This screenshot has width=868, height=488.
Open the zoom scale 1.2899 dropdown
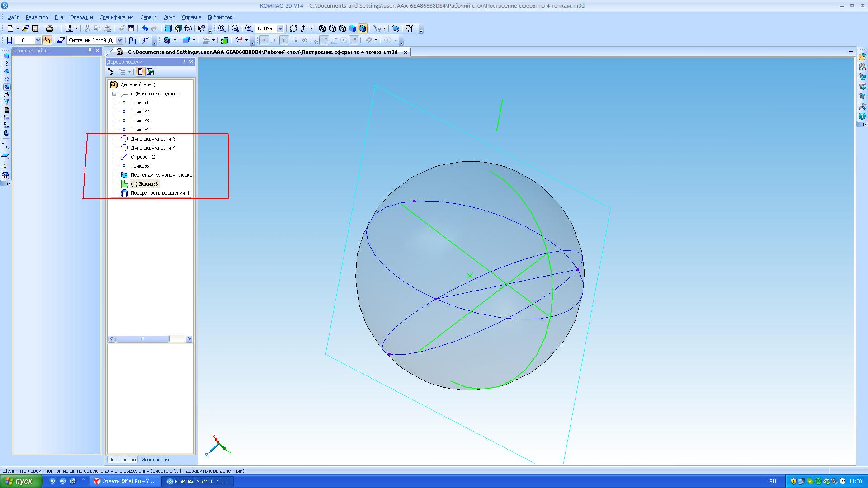pyautogui.click(x=280, y=28)
